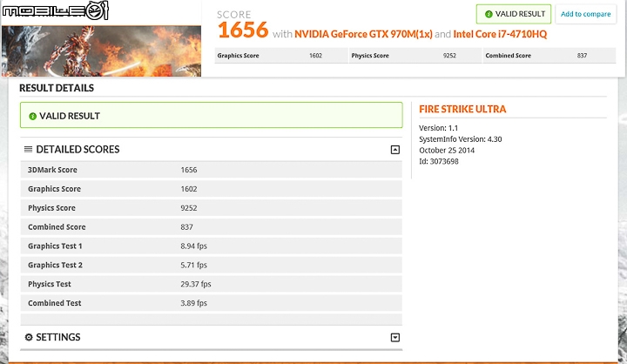Click the Settings gear icon
627x364 pixels.
point(29,337)
